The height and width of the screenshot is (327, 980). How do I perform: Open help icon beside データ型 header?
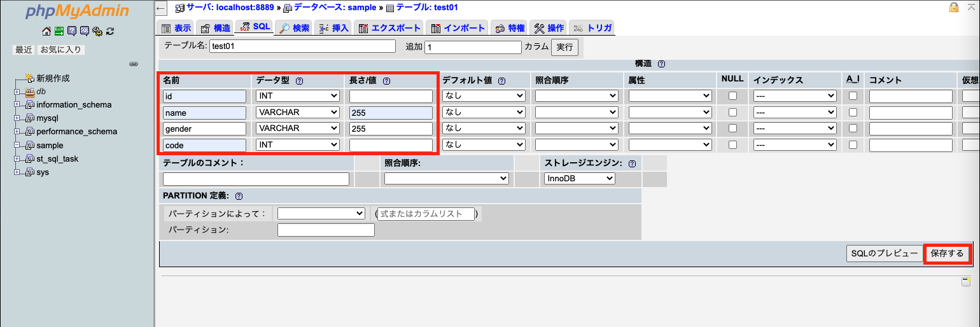(299, 81)
